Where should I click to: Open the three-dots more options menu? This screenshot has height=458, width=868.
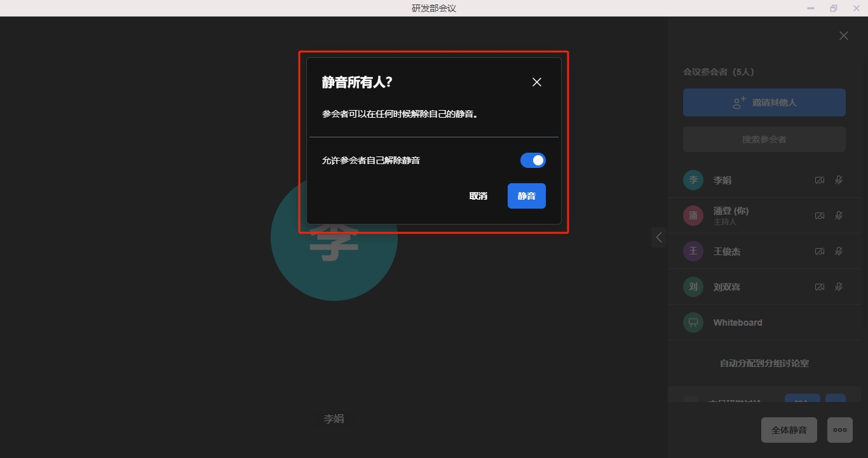(x=839, y=430)
